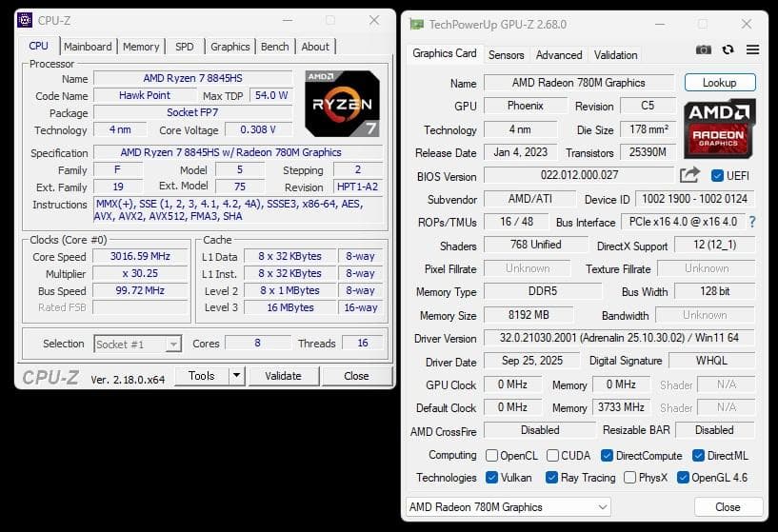This screenshot has width=778, height=532.
Task: Switch to the Validation tab in GPU-Z
Action: [x=616, y=55]
